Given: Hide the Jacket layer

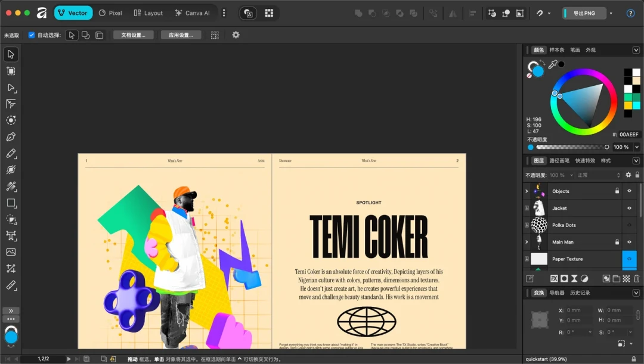Looking at the screenshot, I should point(629,208).
